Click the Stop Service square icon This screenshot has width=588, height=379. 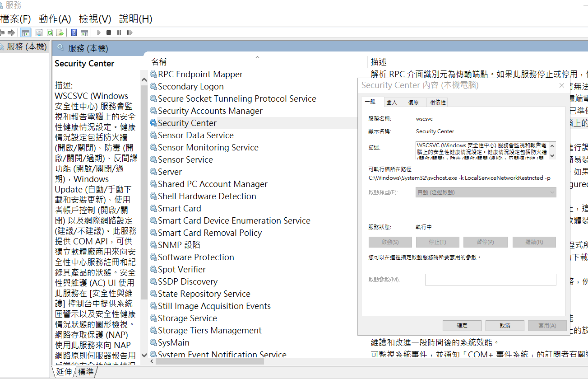click(x=109, y=33)
